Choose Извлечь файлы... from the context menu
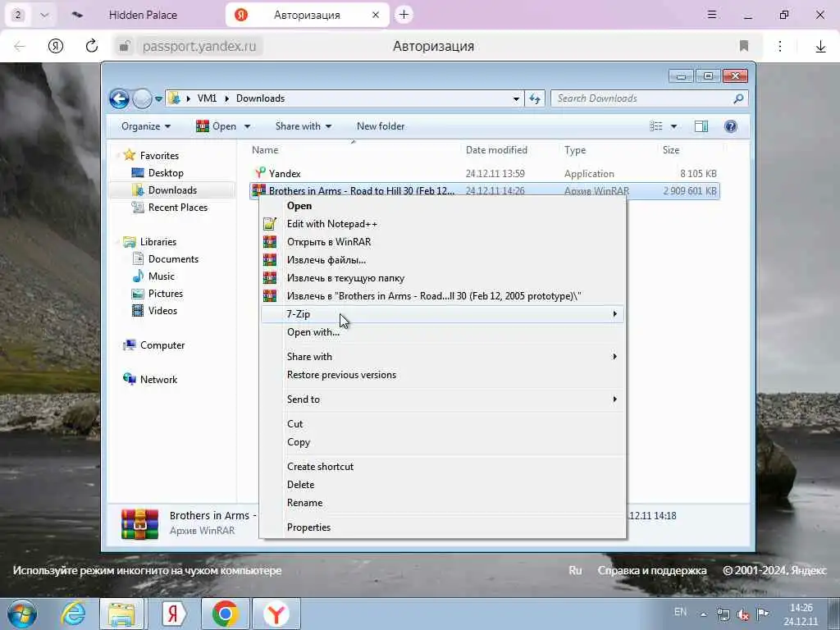Screen dimensions: 840x630 [x=442, y=260]
